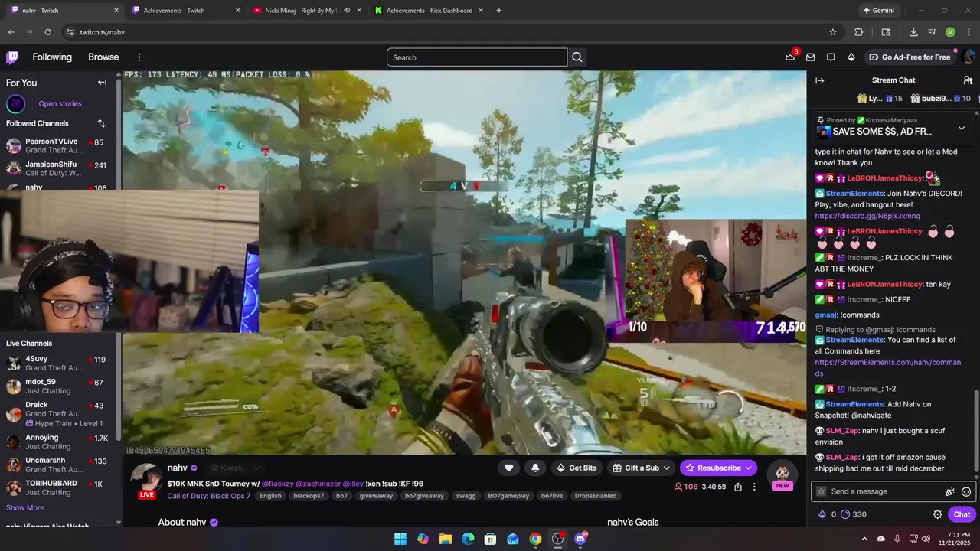980x551 pixels.
Task: Collapse the For You sidebar
Action: pyautogui.click(x=102, y=83)
